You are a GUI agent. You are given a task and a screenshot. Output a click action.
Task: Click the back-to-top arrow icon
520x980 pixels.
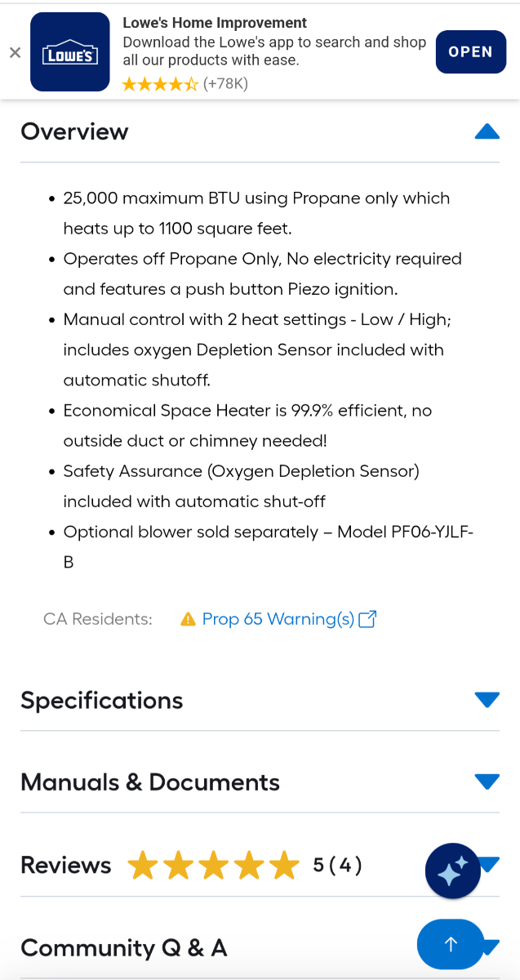(x=450, y=944)
